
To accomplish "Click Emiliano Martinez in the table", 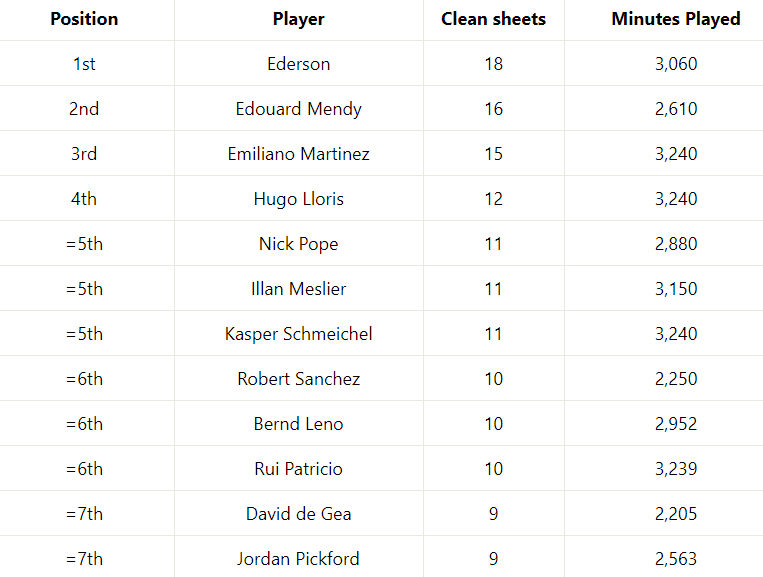I will 298,154.
